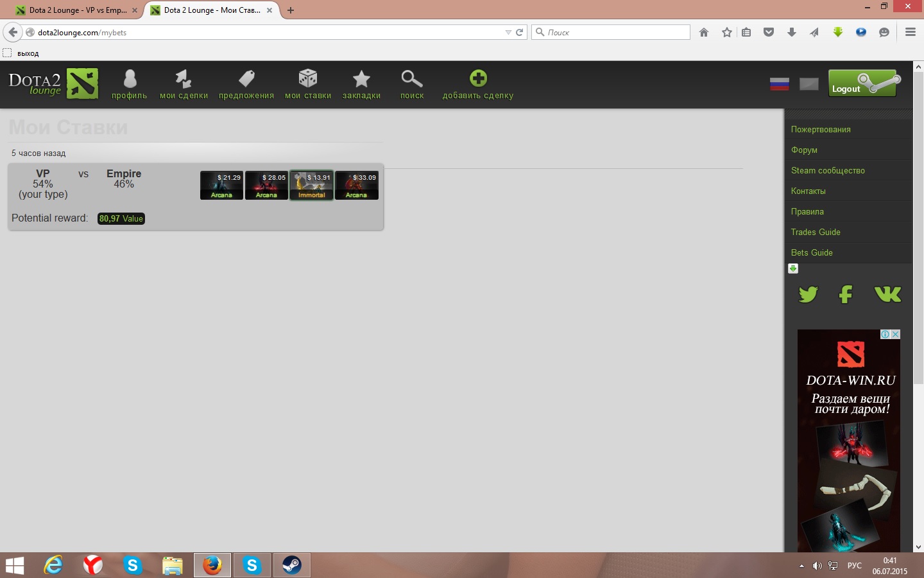Image resolution: width=924 pixels, height=578 pixels.
Task: Open предложения (offers) tag icon
Action: click(x=246, y=79)
